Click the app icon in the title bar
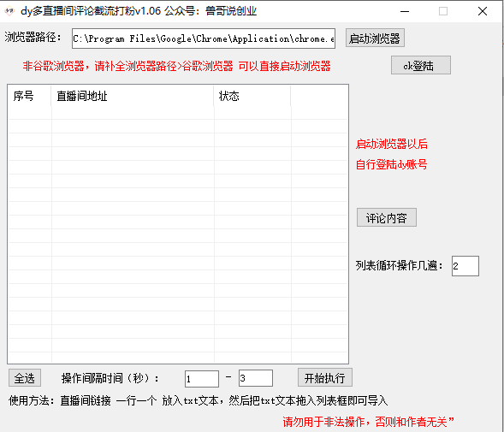The width and height of the screenshot is (504, 432). tap(9, 11)
